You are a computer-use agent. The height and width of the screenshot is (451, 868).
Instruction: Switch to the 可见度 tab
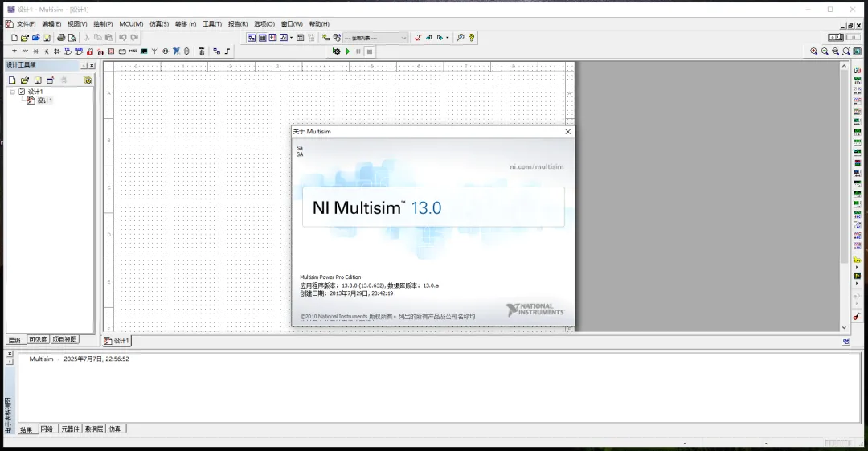38,339
